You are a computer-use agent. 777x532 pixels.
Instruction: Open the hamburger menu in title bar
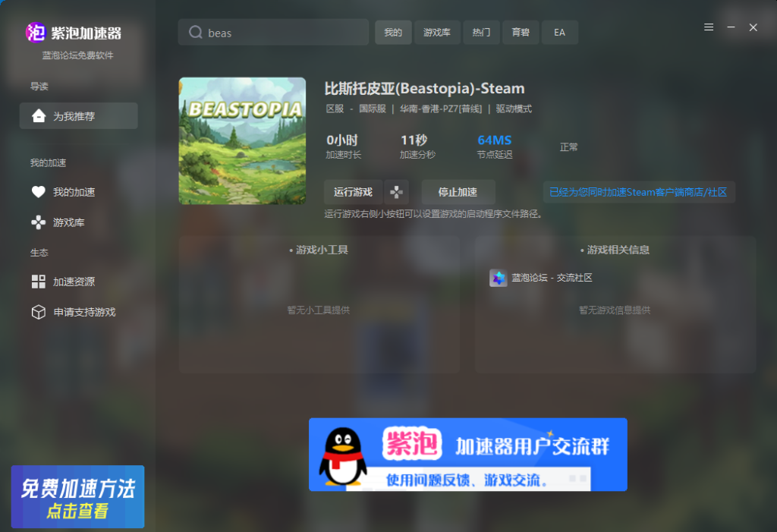coord(709,27)
